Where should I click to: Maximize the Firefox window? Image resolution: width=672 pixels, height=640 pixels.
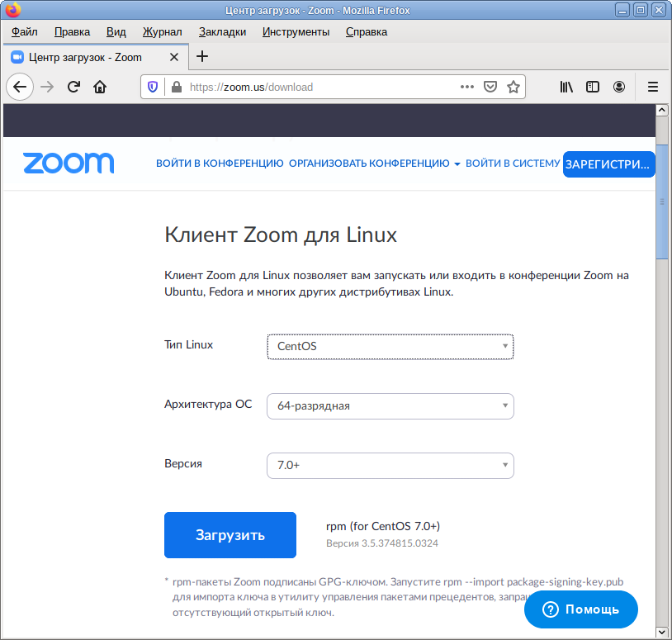tap(641, 10)
